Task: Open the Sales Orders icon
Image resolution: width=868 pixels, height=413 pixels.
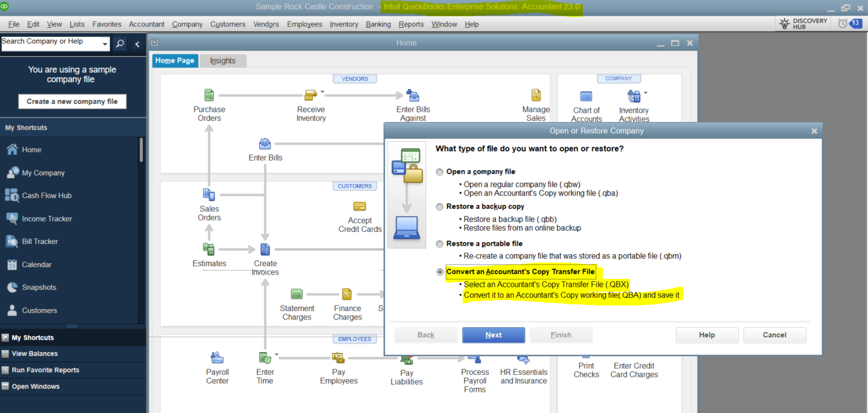Action: point(209,194)
